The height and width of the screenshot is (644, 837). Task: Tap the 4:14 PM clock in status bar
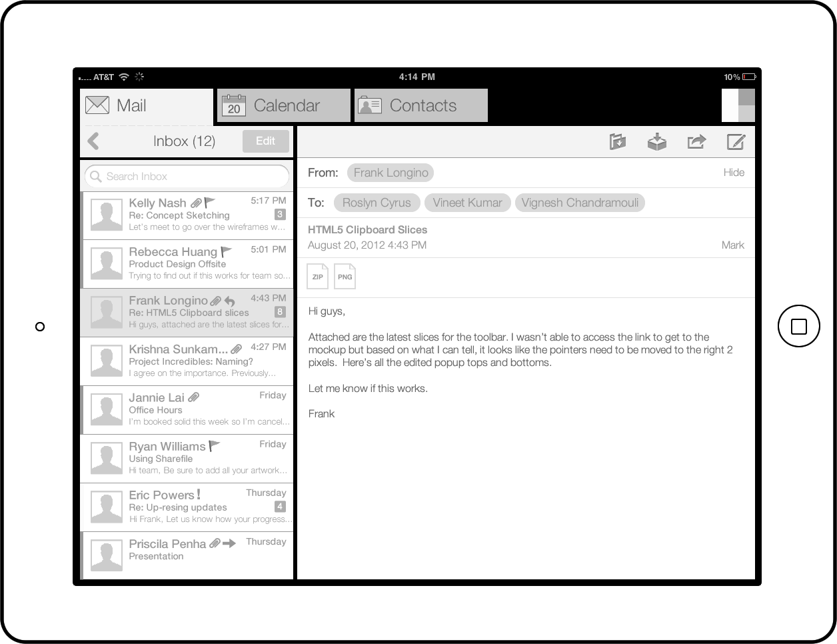pos(417,77)
